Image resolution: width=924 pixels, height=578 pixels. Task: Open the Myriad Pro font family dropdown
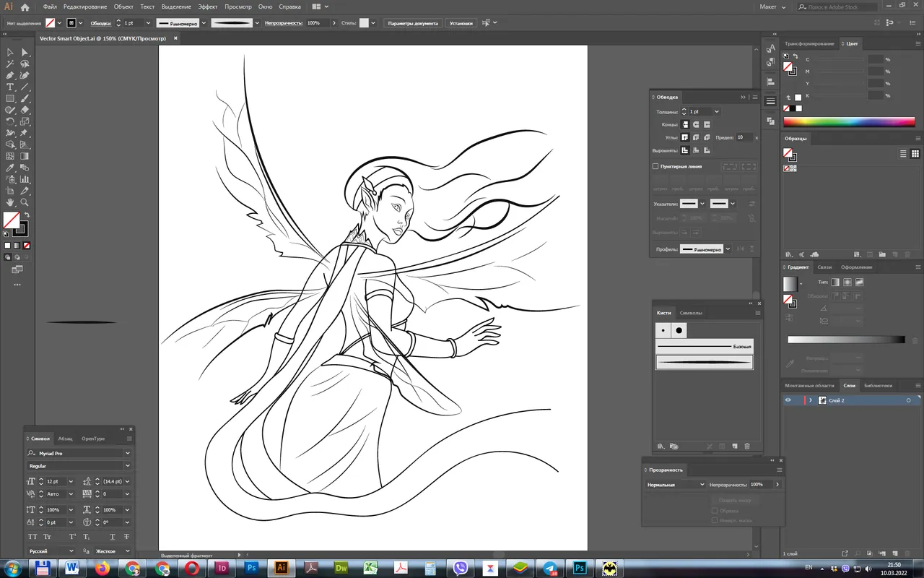point(127,453)
